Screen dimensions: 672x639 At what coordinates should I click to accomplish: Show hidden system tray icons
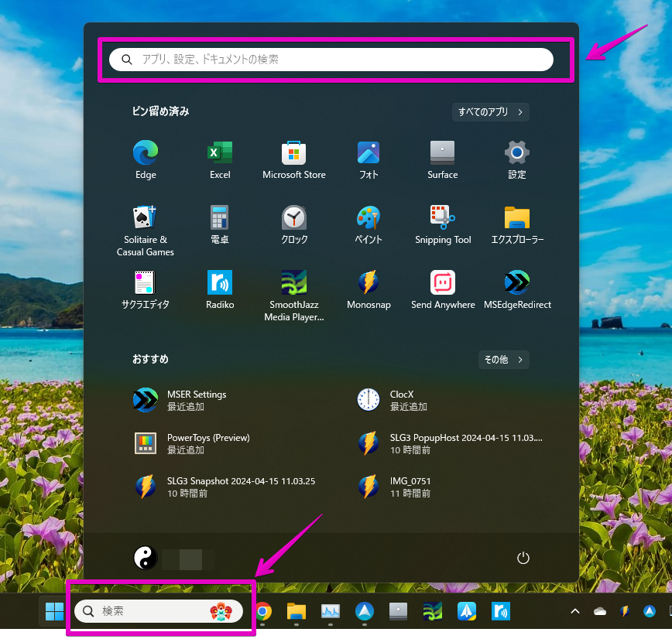coord(575,611)
